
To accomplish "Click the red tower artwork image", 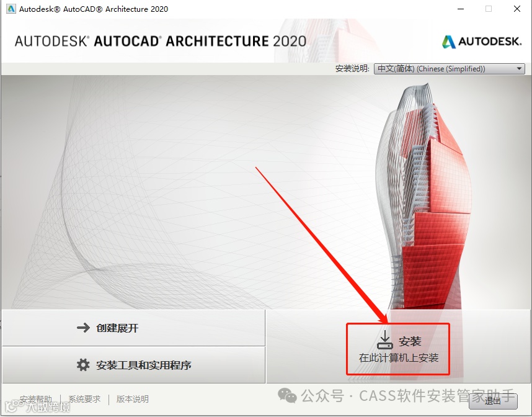I will click(x=424, y=197).
